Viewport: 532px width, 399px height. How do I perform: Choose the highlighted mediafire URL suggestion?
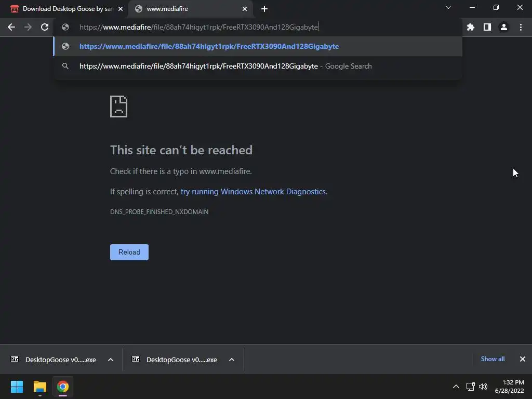[258, 46]
